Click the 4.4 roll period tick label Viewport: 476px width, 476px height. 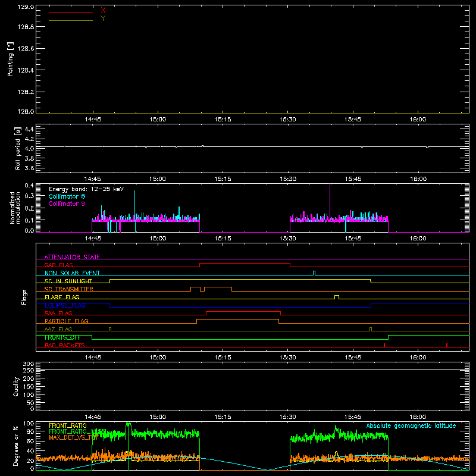tap(29, 129)
